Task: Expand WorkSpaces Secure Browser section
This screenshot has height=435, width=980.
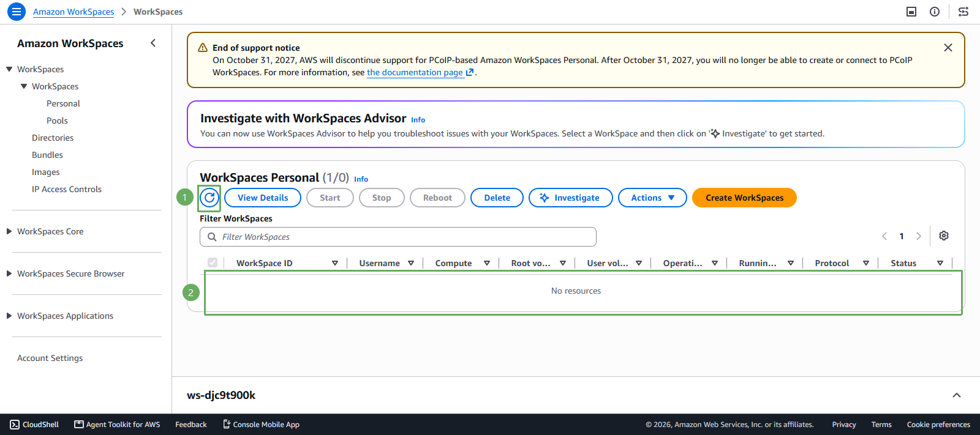Action: (x=9, y=273)
